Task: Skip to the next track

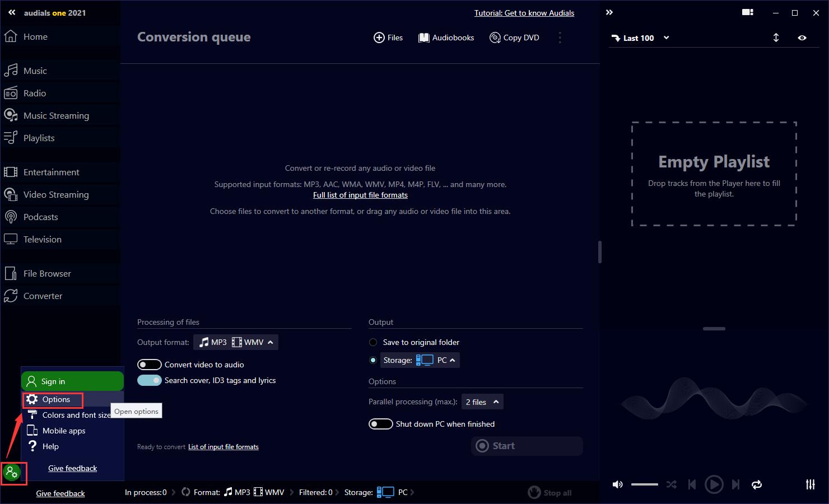Action: point(735,484)
